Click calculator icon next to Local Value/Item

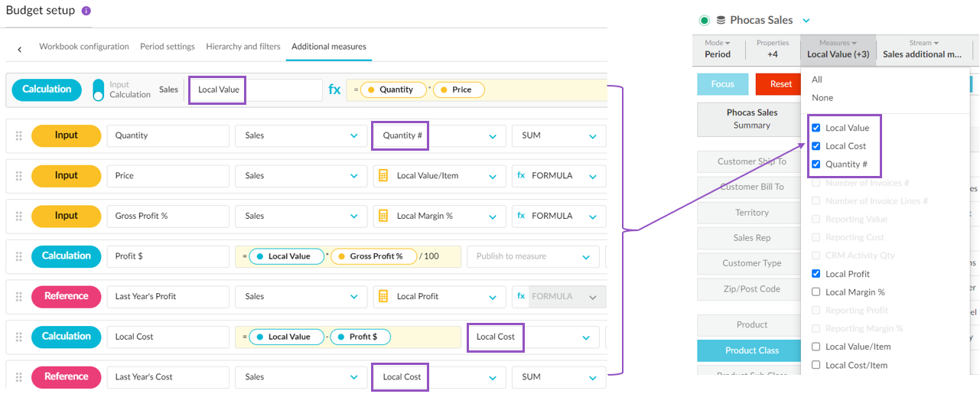coord(384,175)
